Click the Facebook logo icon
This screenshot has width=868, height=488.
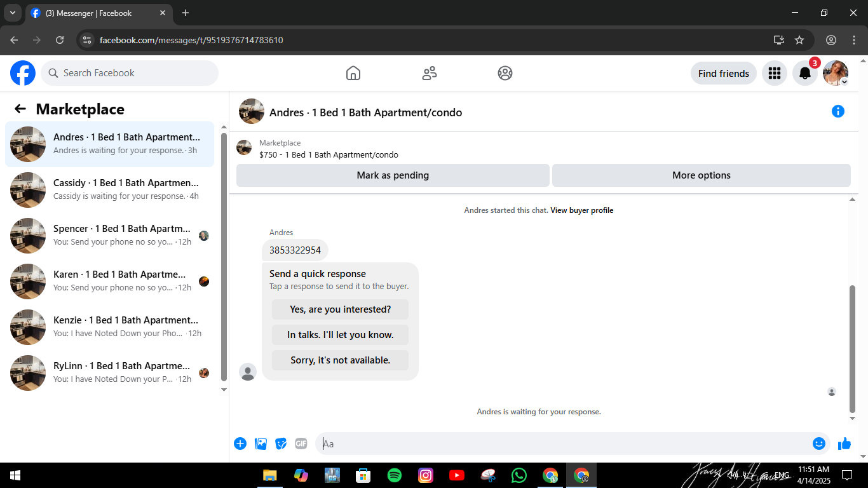point(23,73)
